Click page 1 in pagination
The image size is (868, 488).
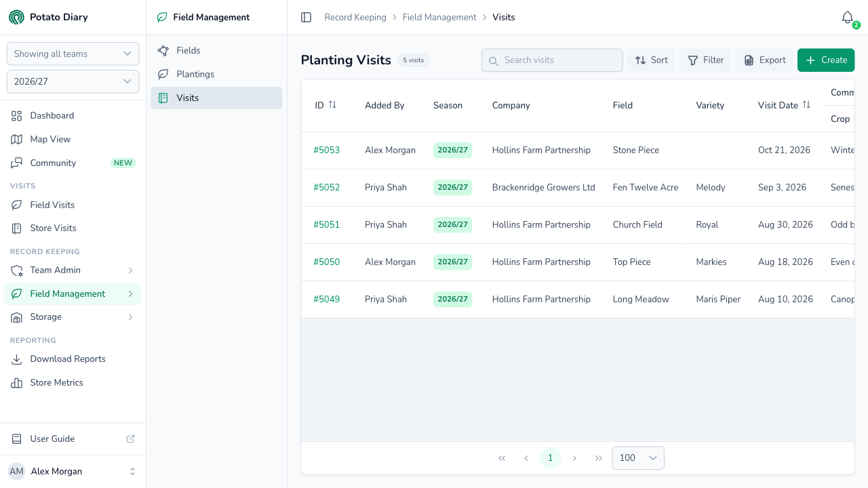[x=551, y=458]
